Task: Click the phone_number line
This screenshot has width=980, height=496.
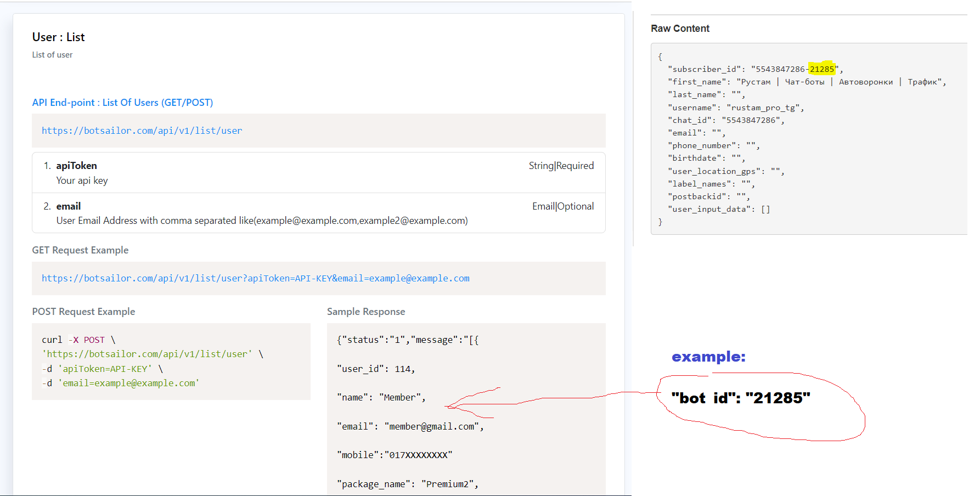Action: coord(714,145)
